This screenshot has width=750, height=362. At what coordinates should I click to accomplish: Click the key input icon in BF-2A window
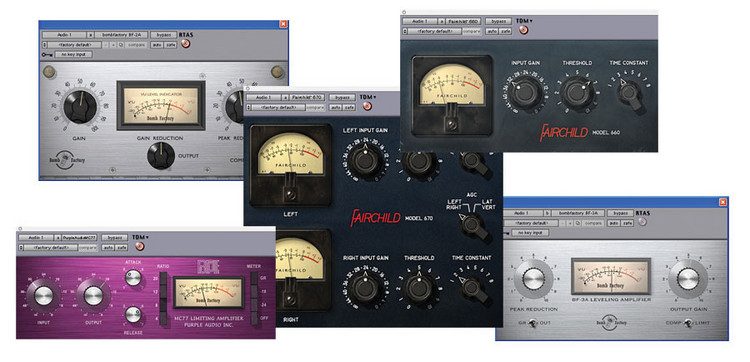[x=47, y=55]
